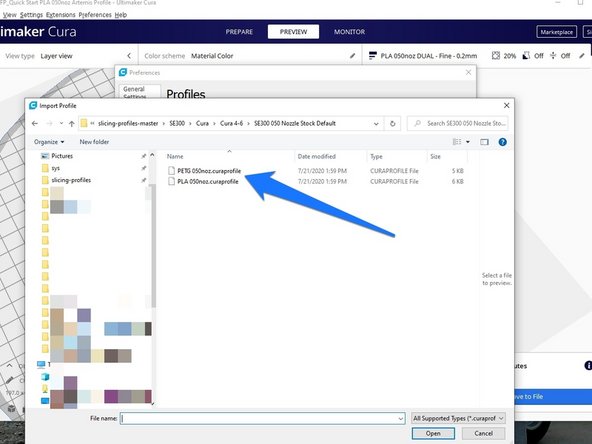This screenshot has width=592, height=444.
Task: Open the view options dropdown arrow
Action: click(x=468, y=142)
